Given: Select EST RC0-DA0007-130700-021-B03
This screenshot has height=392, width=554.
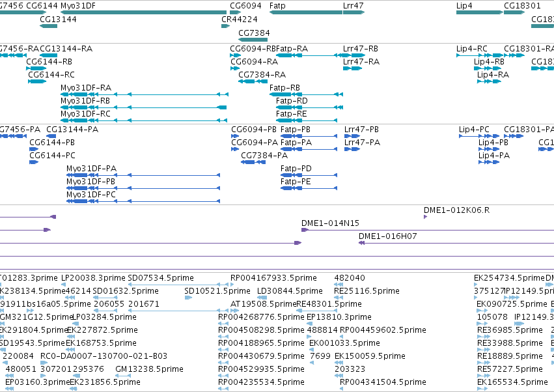Looking at the screenshot, I should [x=104, y=356].
